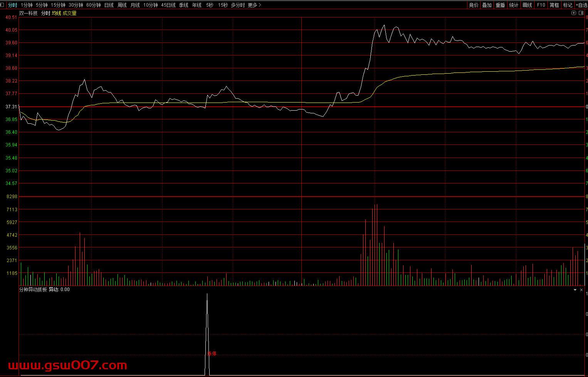Click the 竞价 button
This screenshot has height=377, width=588.
[x=474, y=5]
